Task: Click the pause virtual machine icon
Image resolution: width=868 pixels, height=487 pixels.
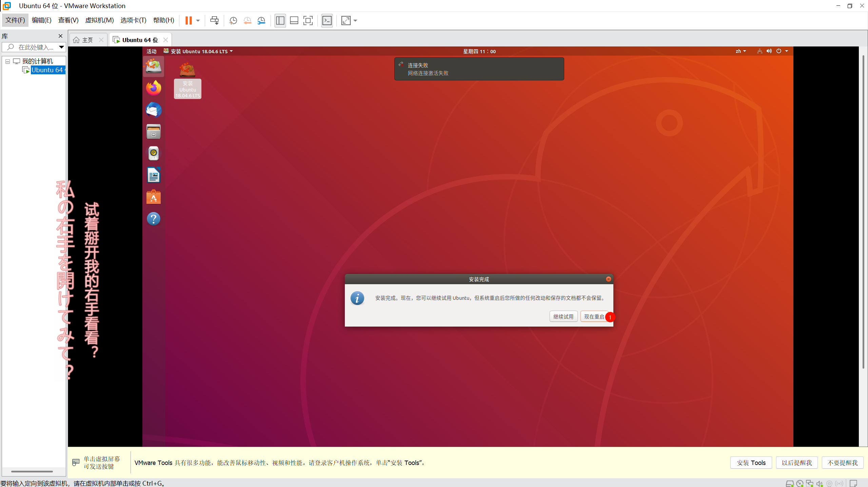Action: (189, 21)
